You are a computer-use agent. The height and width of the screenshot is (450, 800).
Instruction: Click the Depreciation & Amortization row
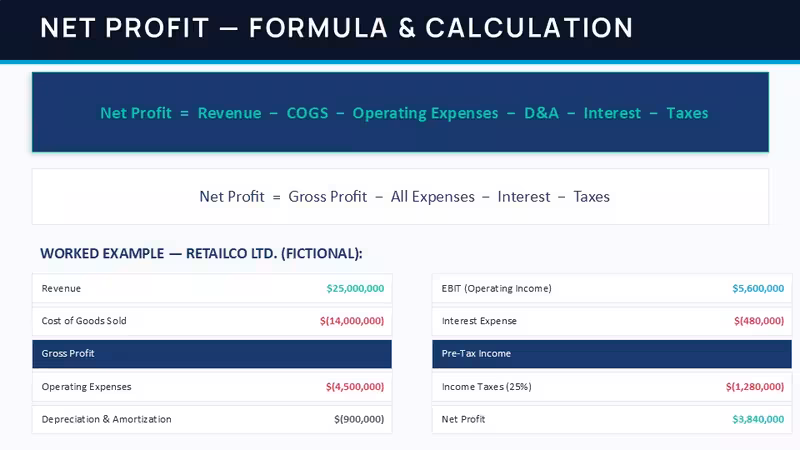[212, 419]
